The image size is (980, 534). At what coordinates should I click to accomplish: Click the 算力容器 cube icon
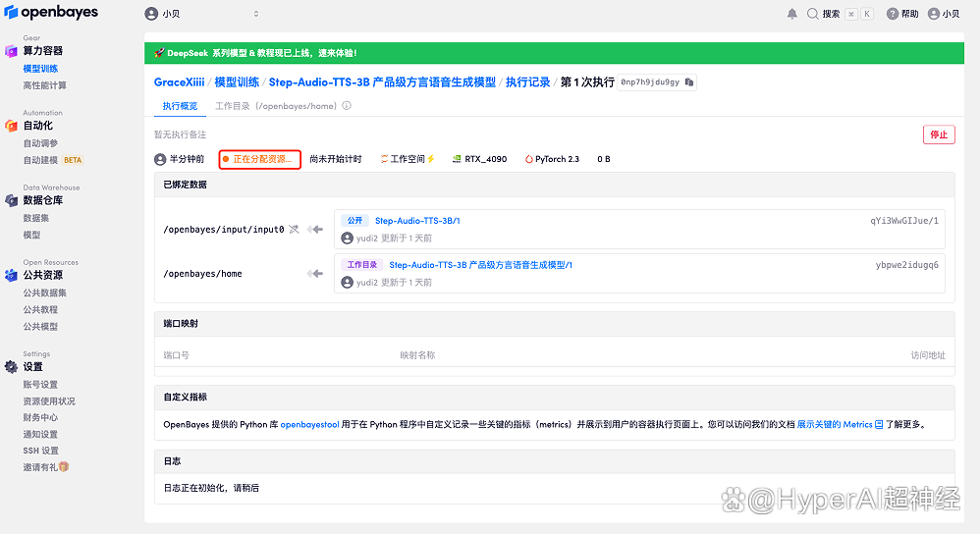tap(11, 51)
